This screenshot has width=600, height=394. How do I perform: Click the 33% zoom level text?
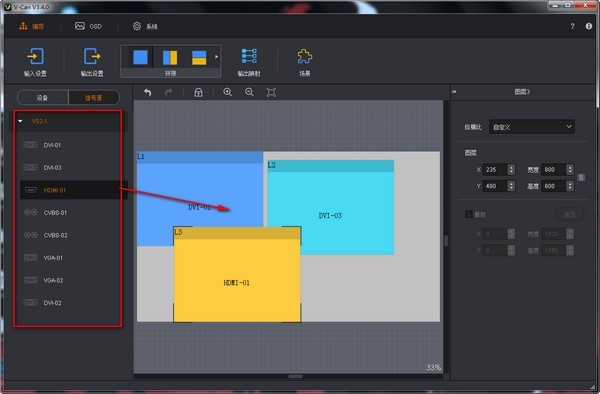click(x=434, y=367)
